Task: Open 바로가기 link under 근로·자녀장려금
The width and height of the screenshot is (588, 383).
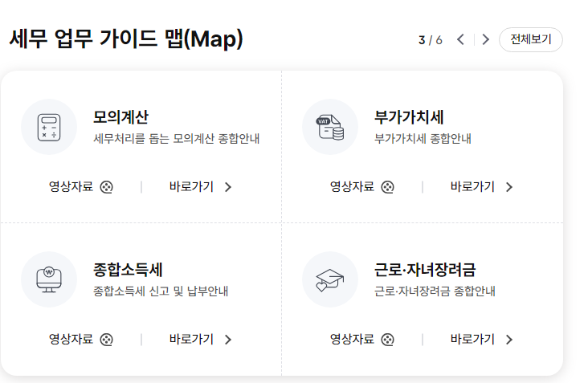Action: [x=472, y=340]
